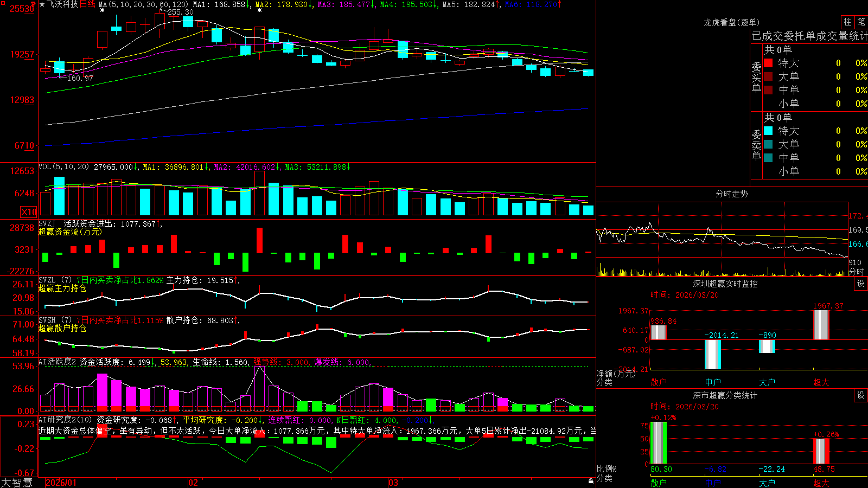Click the 大智慧 logo text
This screenshot has height=488, width=868.
pyautogui.click(x=17, y=483)
